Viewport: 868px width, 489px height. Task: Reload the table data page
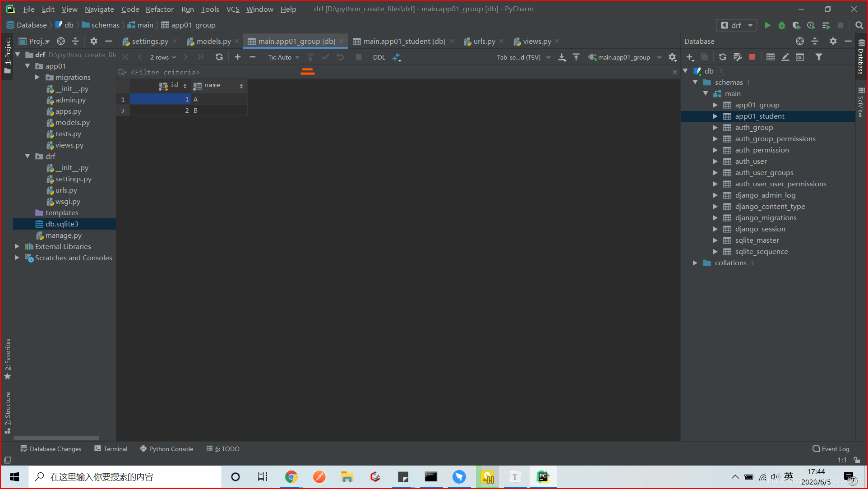coord(219,57)
